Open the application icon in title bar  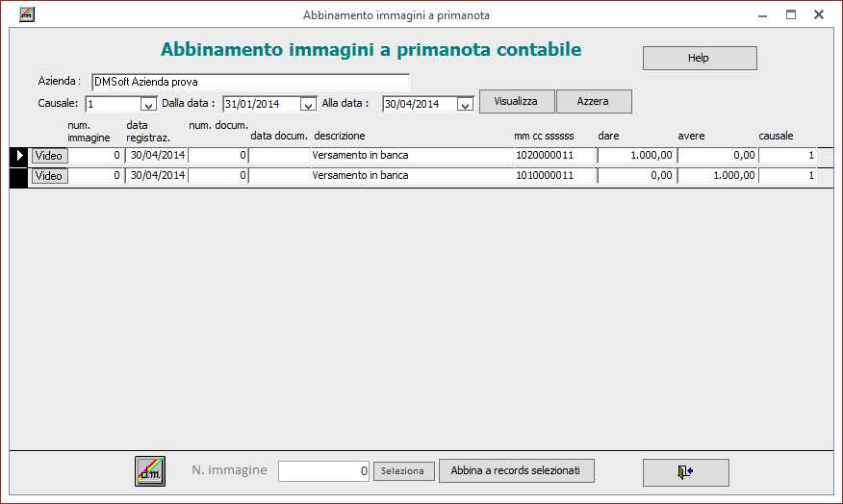click(x=27, y=14)
